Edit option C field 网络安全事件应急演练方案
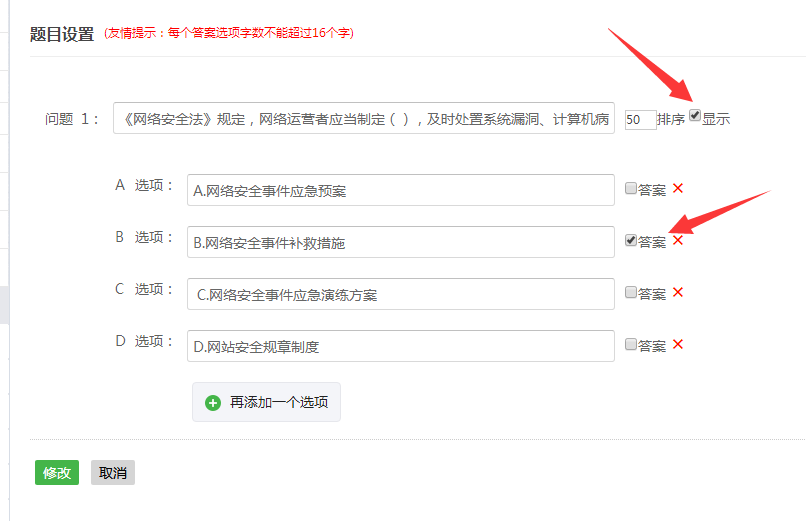The image size is (806, 521). [x=401, y=294]
